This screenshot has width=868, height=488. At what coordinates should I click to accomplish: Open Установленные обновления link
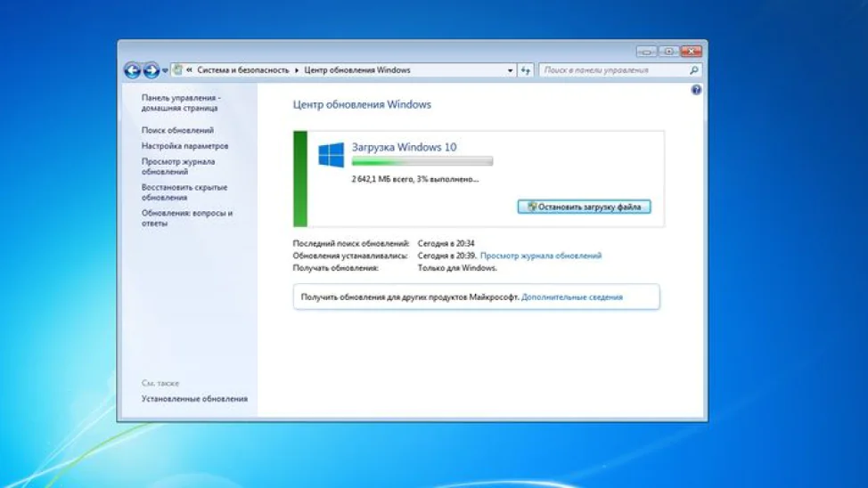[194, 398]
